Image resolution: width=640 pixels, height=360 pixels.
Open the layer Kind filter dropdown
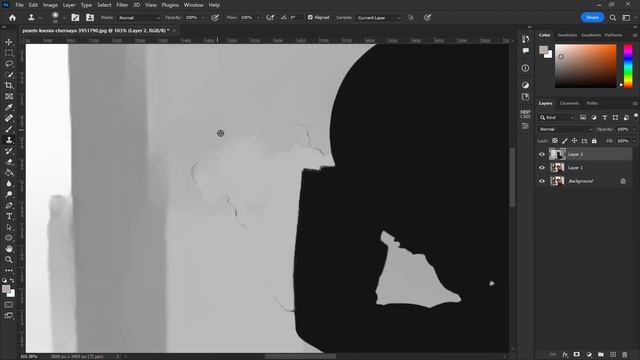(x=556, y=118)
